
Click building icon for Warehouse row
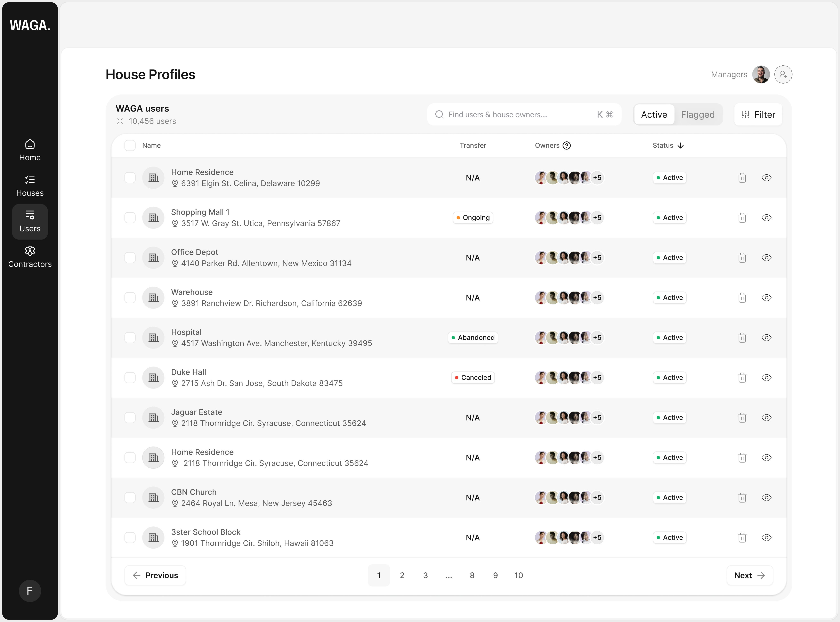153,298
